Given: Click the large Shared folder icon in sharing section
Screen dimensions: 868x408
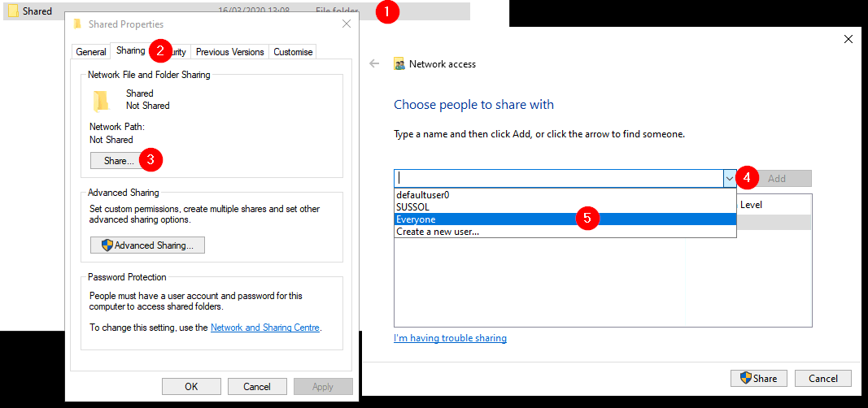Looking at the screenshot, I should pyautogui.click(x=102, y=100).
